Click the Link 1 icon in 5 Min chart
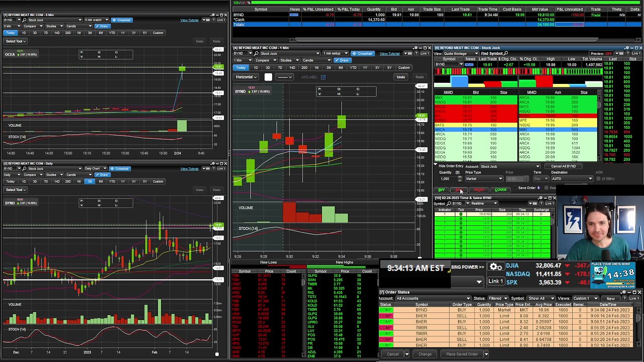 click(221, 20)
